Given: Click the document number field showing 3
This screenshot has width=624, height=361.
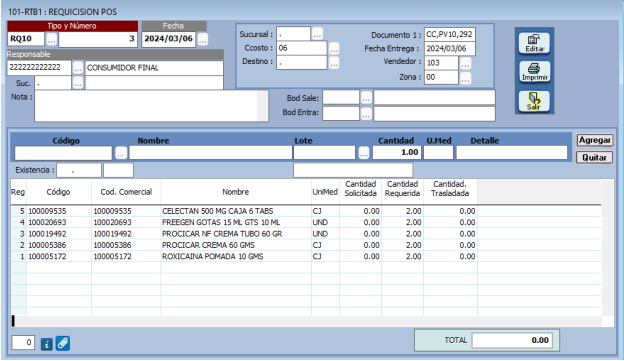Looking at the screenshot, I should 98,39.
